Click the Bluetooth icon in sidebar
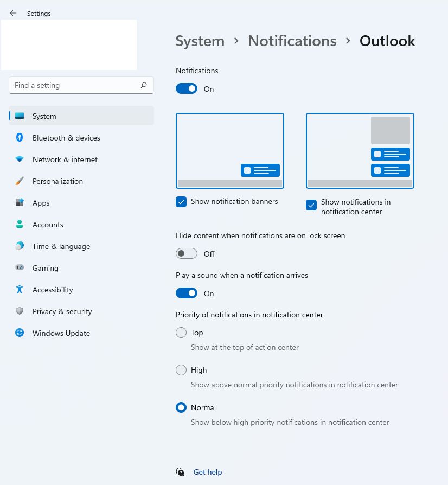This screenshot has height=485, width=448. (20, 137)
